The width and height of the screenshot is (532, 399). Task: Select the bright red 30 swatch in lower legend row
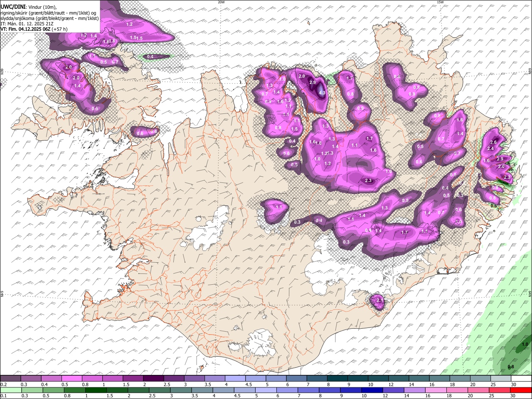click(x=520, y=390)
